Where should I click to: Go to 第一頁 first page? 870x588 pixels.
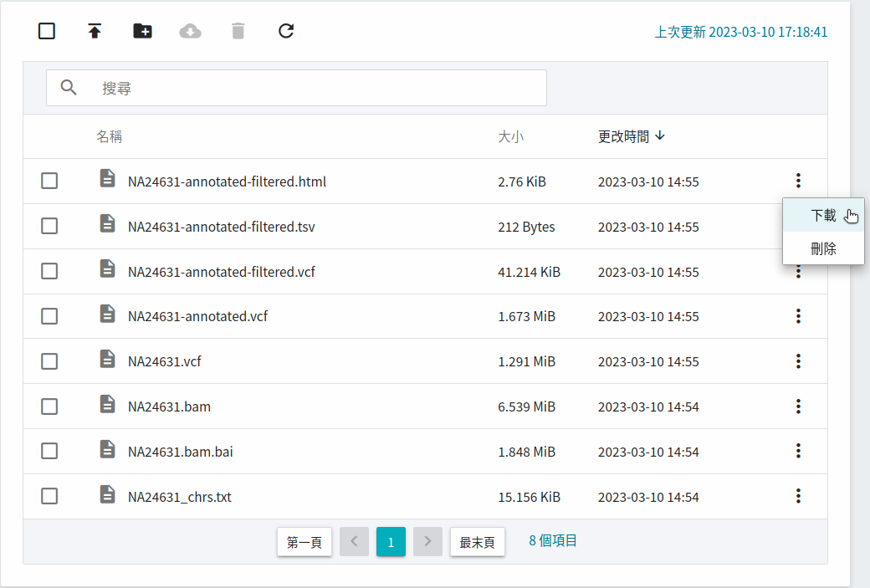pyautogui.click(x=304, y=542)
